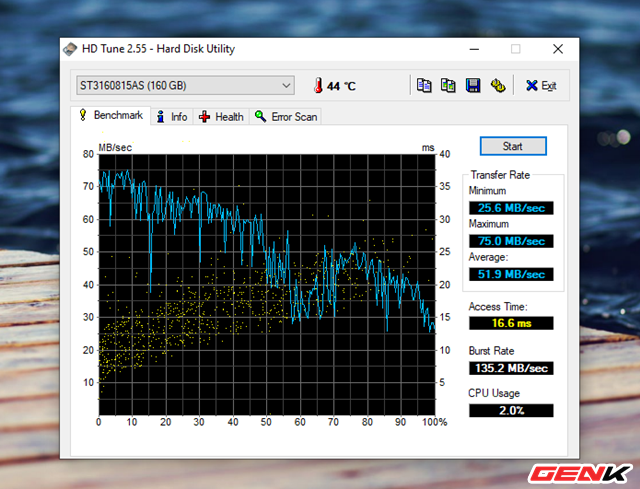Maximize the HD Tune window
640x489 pixels.
pos(515,49)
